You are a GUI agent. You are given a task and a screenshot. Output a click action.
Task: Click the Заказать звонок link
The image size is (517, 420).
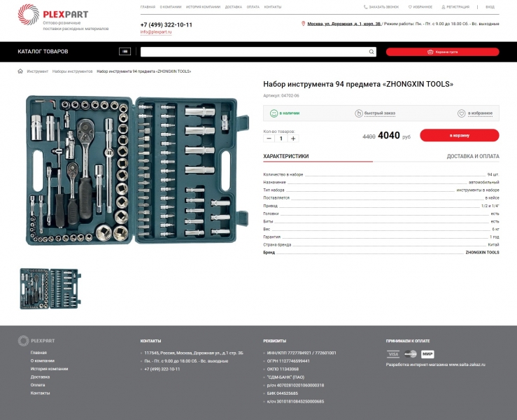pos(384,7)
